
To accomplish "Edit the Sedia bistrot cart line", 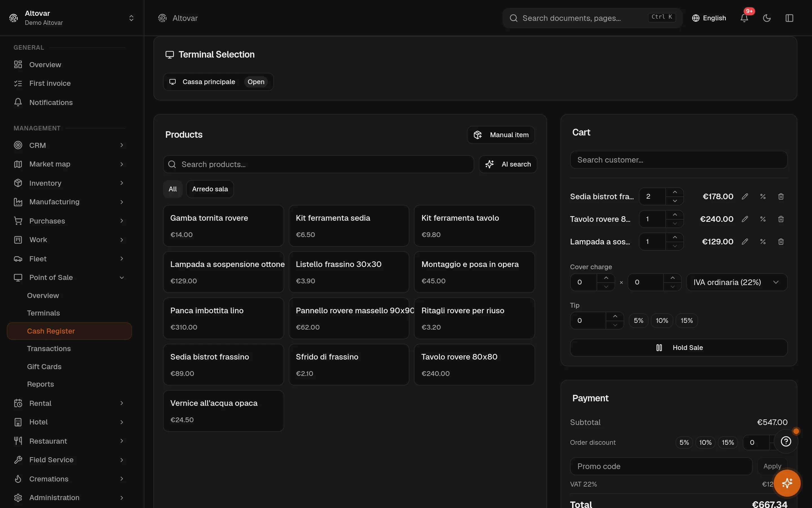I will pyautogui.click(x=745, y=196).
